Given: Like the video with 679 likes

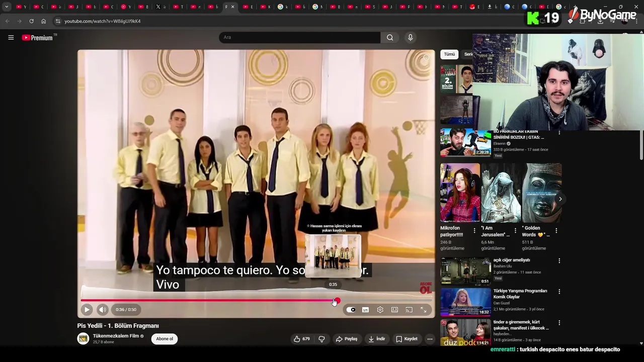Looking at the screenshot, I should 301,339.
